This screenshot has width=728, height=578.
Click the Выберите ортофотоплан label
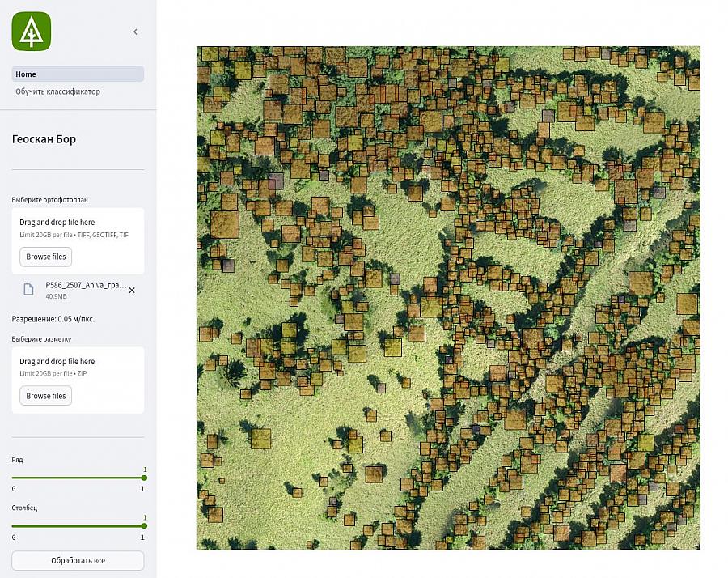click(x=49, y=199)
